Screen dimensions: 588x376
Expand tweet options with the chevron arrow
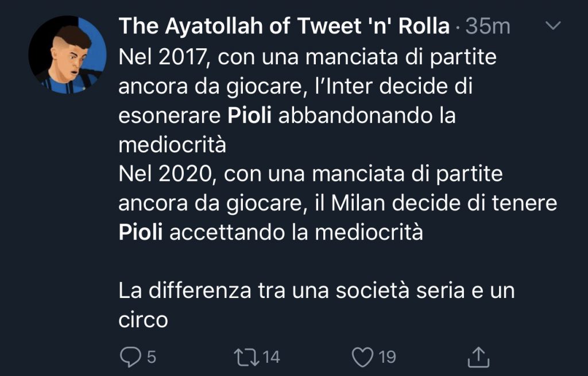pyautogui.click(x=552, y=26)
